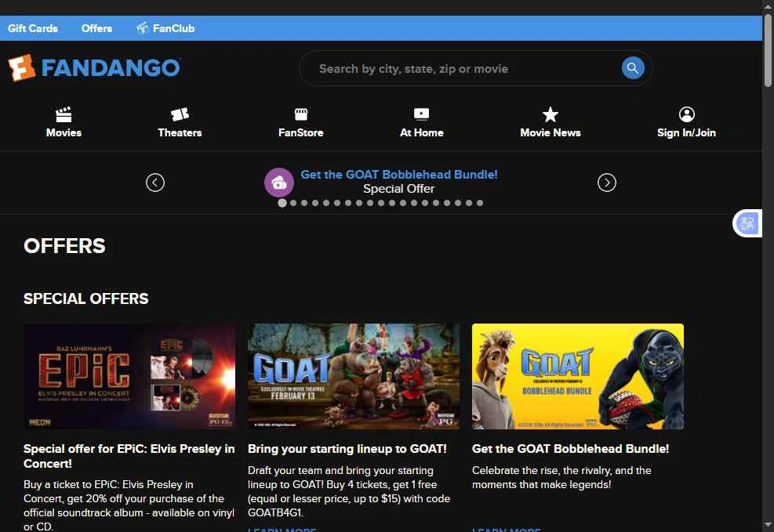
Task: Click the Sign In/Join nav label
Action: [x=687, y=132]
